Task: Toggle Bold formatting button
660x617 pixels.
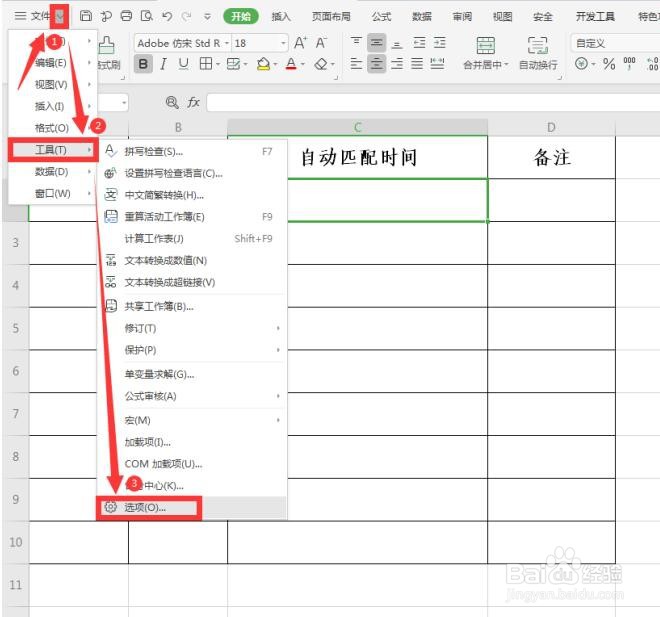Action: coord(143,64)
